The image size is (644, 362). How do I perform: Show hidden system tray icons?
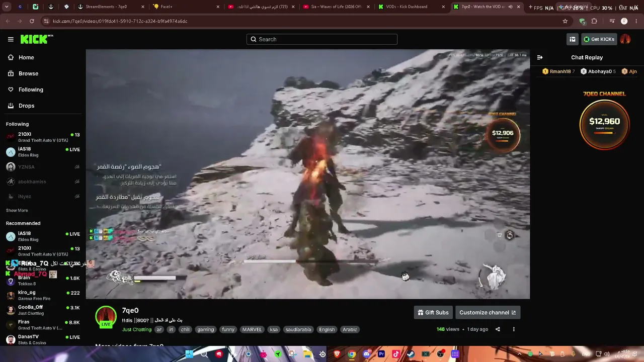point(520,354)
